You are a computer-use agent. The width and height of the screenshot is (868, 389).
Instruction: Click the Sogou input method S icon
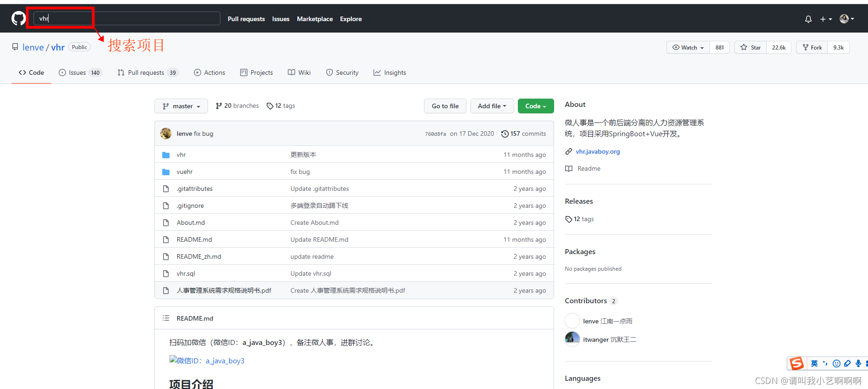click(x=797, y=363)
